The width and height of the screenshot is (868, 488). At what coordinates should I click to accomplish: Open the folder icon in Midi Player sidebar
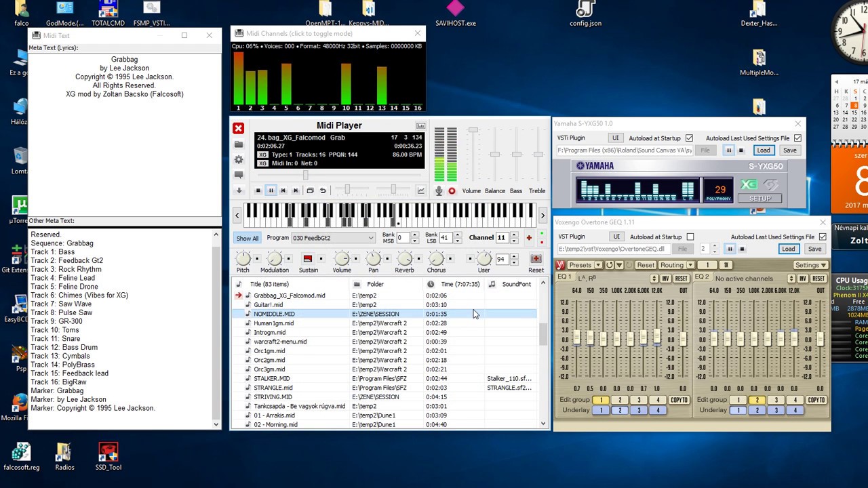[x=238, y=144]
